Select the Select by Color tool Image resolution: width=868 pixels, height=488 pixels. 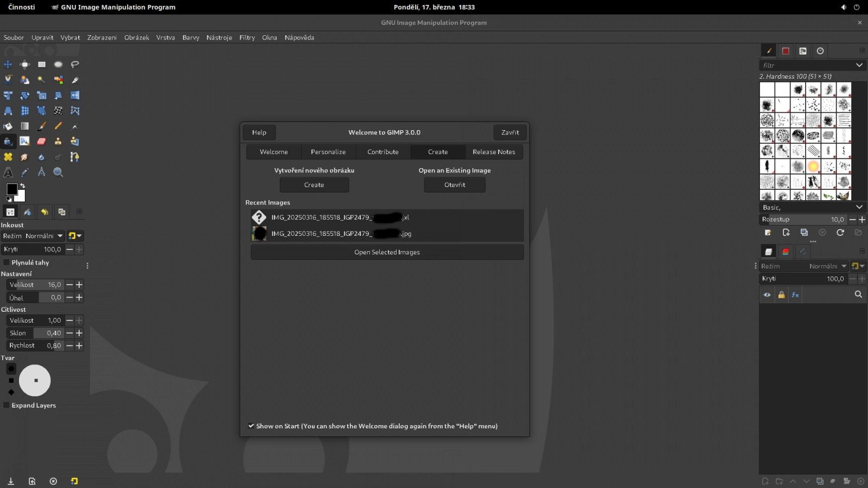pyautogui.click(x=58, y=80)
